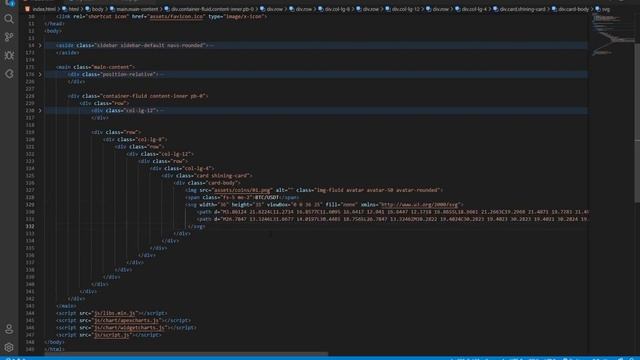Click the horizontal scrollbar at editor bottom

point(186,354)
